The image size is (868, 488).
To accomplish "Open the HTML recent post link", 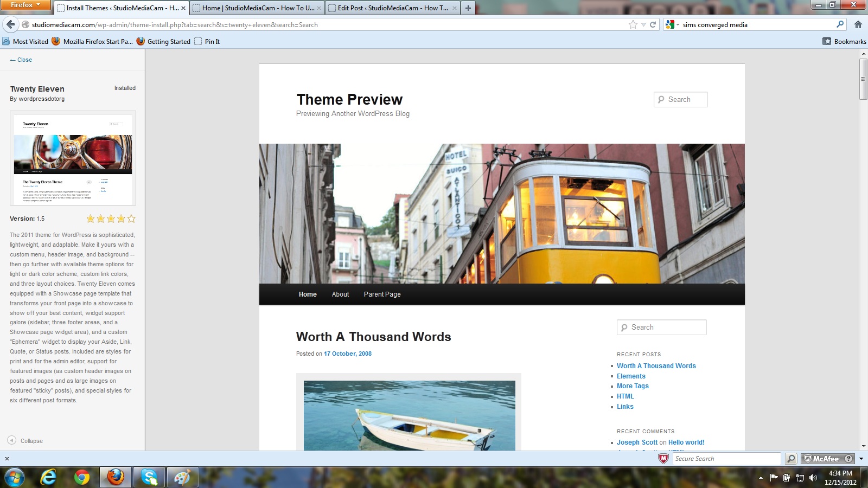I will click(625, 396).
